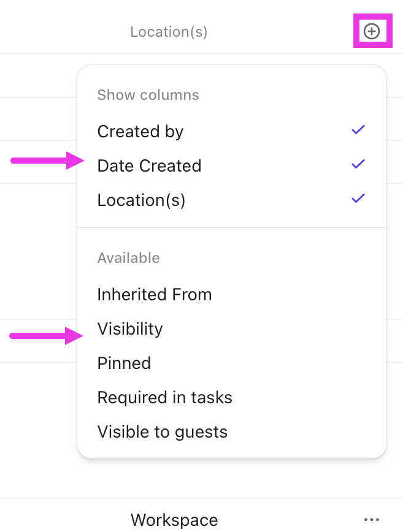Click the Workspace label
This screenshot has height=532, width=411.
(174, 520)
